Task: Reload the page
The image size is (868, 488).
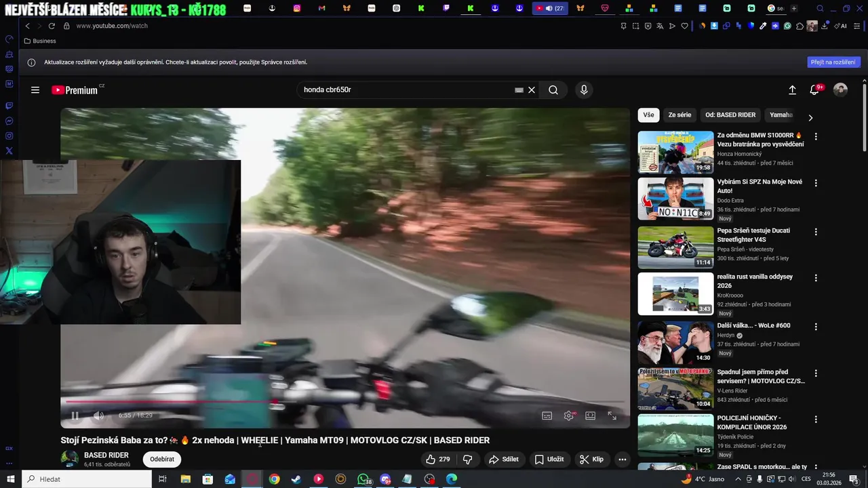Action: pyautogui.click(x=52, y=26)
